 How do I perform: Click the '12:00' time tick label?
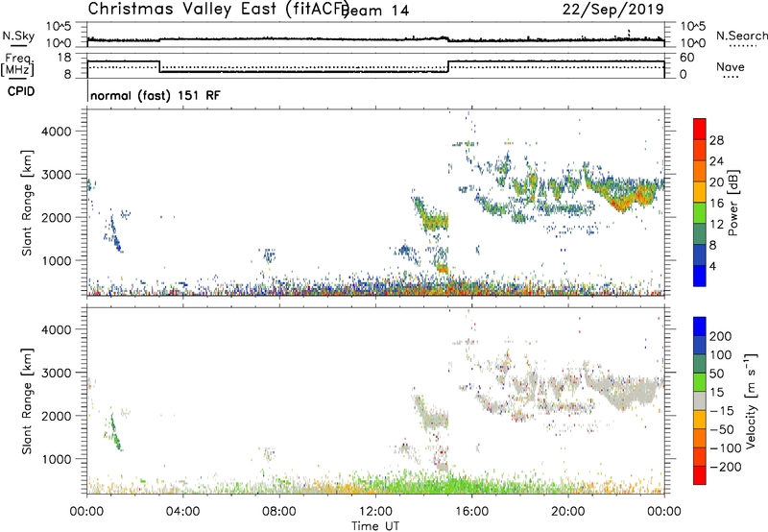click(x=375, y=512)
